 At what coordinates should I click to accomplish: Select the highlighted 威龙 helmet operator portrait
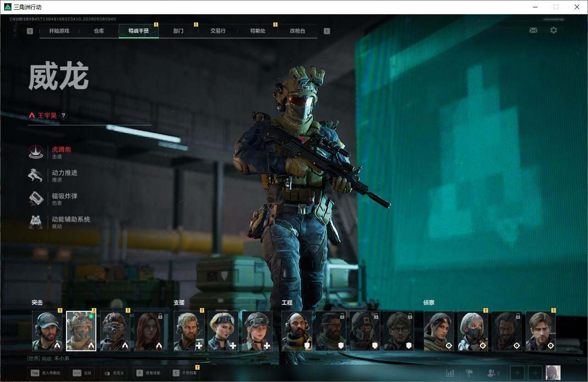point(81,331)
